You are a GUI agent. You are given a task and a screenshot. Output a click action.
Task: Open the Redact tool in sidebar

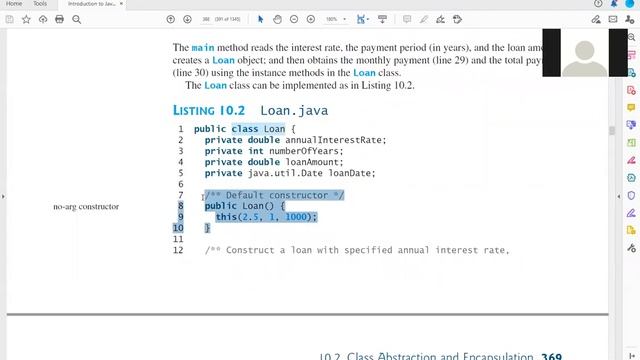(631, 160)
